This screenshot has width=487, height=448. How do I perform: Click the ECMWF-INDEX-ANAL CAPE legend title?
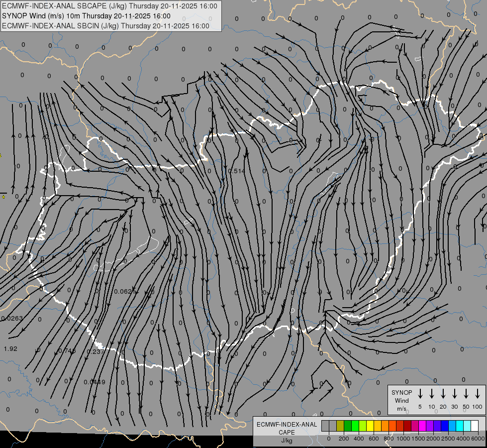[287, 432]
